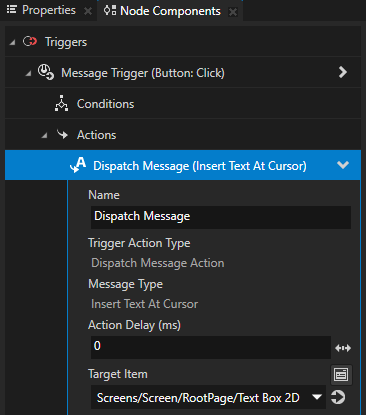Collapse the Actions node

[x=44, y=135]
